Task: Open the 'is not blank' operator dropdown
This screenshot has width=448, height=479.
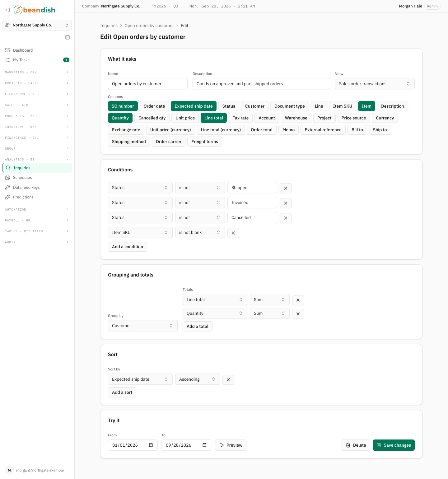Action: [200, 232]
